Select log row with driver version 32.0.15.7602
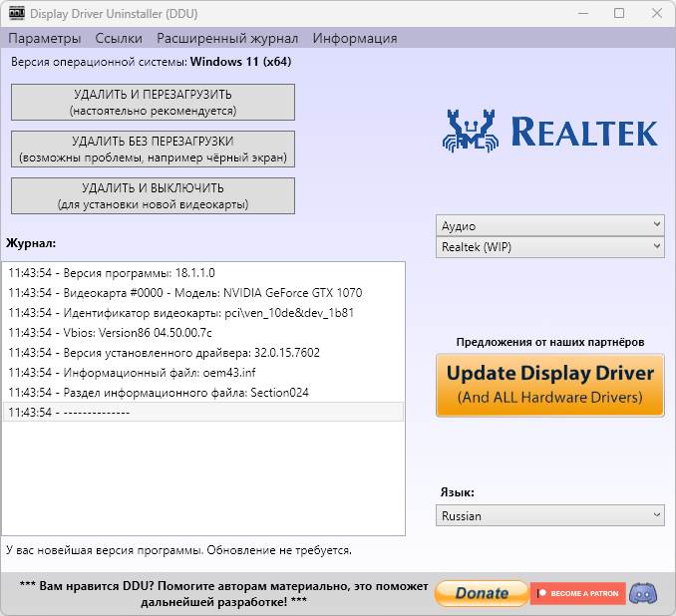Screen dimensions: 676x616 tap(202, 353)
